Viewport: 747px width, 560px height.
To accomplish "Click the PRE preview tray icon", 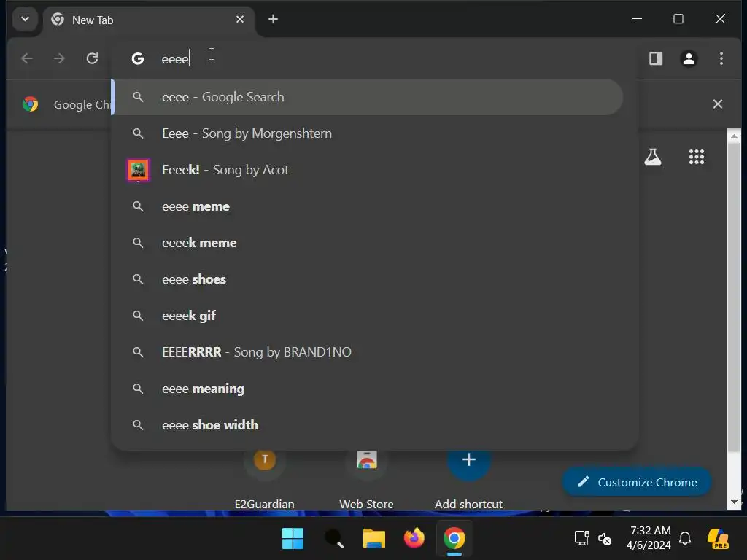I will [719, 539].
